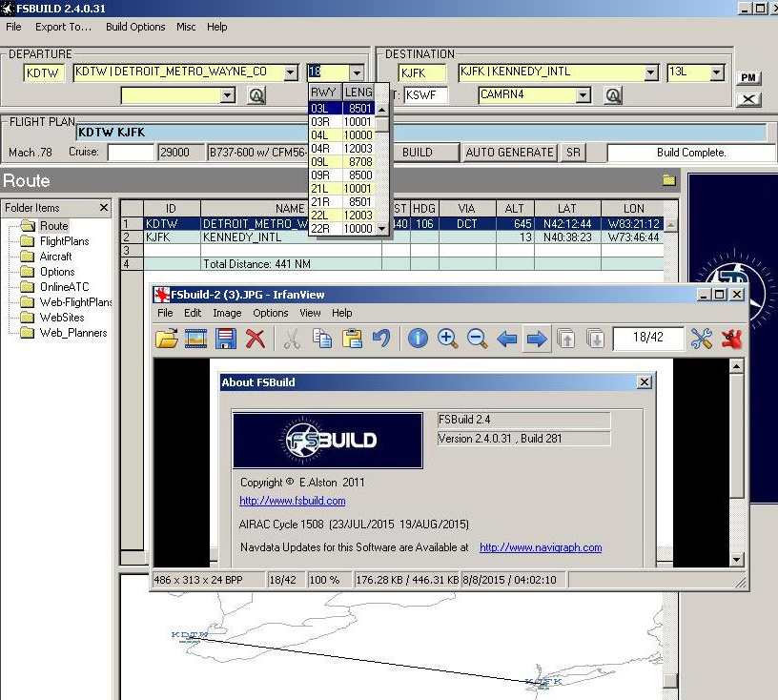Open Export To... menu
This screenshot has height=700, width=778.
(64, 27)
